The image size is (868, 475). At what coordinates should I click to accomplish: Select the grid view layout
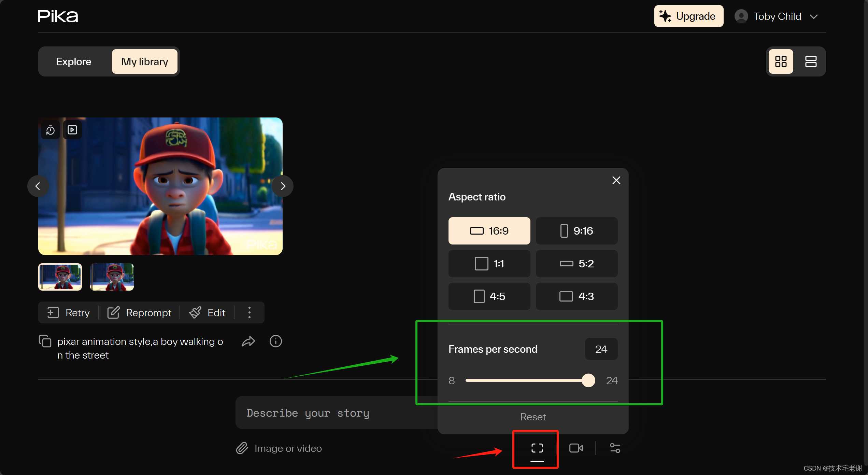(x=781, y=61)
